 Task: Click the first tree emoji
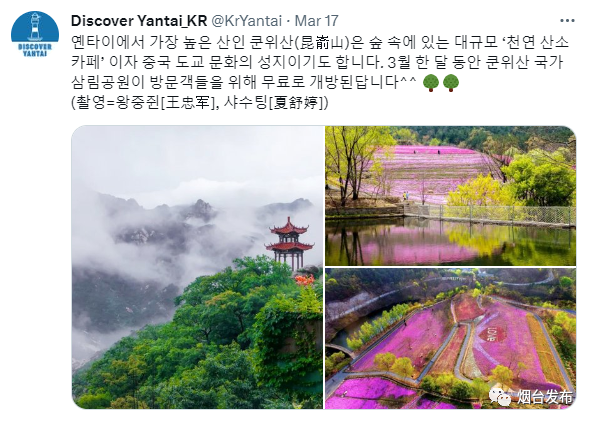(430, 83)
